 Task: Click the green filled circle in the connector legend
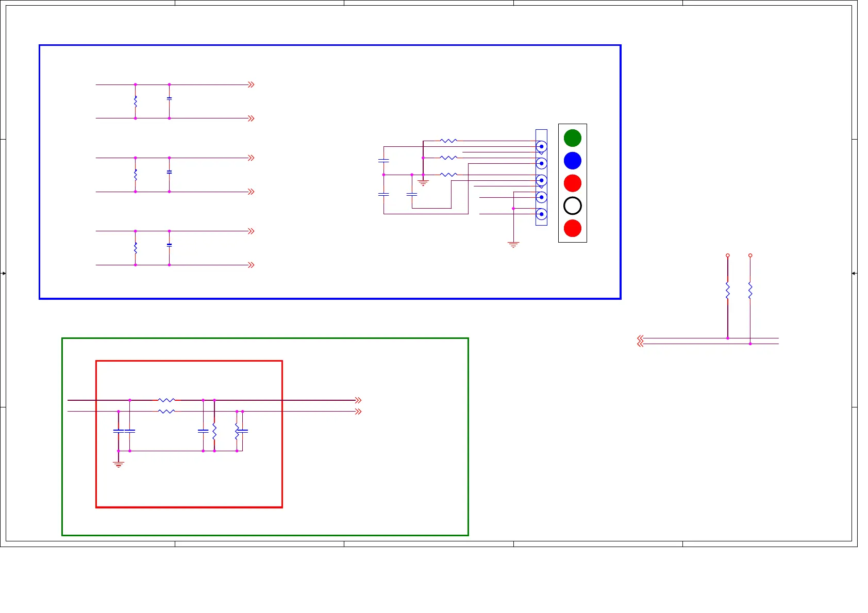point(573,138)
